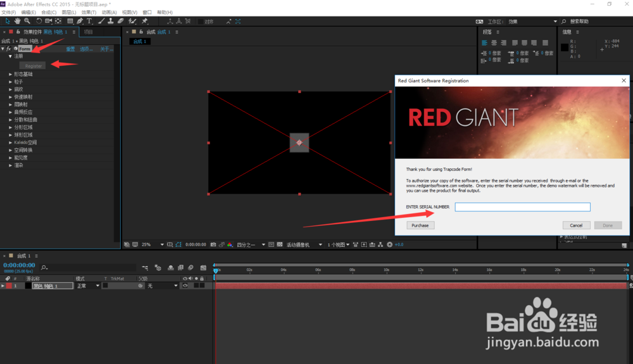Open the 25% magnification dropdown
Image resolution: width=633 pixels, height=364 pixels.
(x=152, y=244)
